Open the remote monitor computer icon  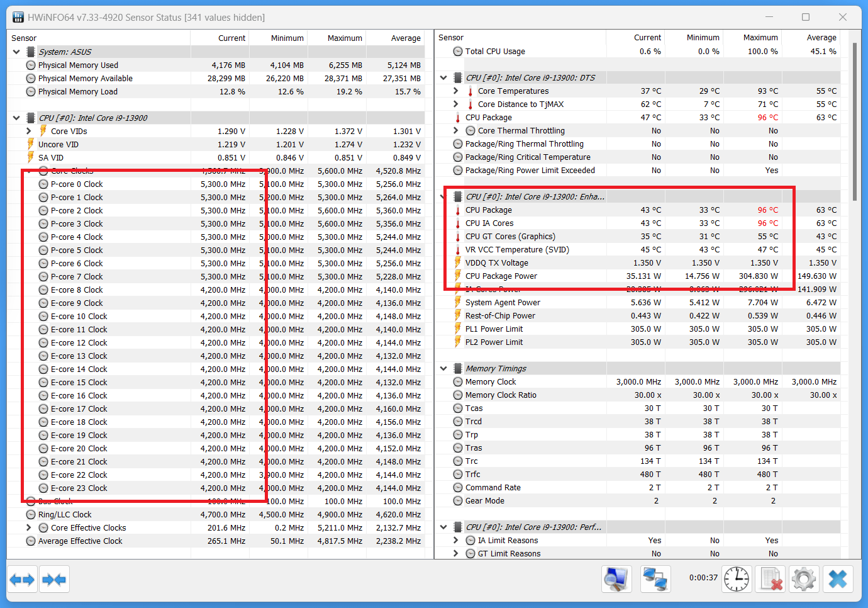click(x=616, y=579)
